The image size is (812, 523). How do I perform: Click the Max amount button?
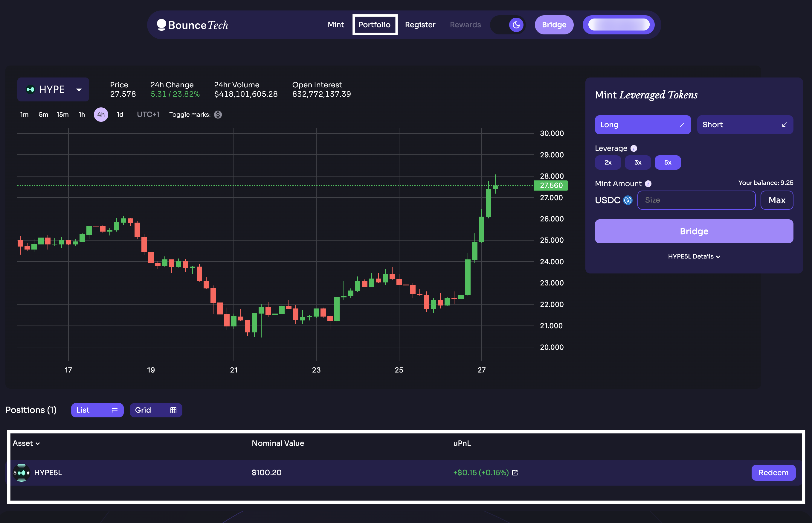[776, 200]
